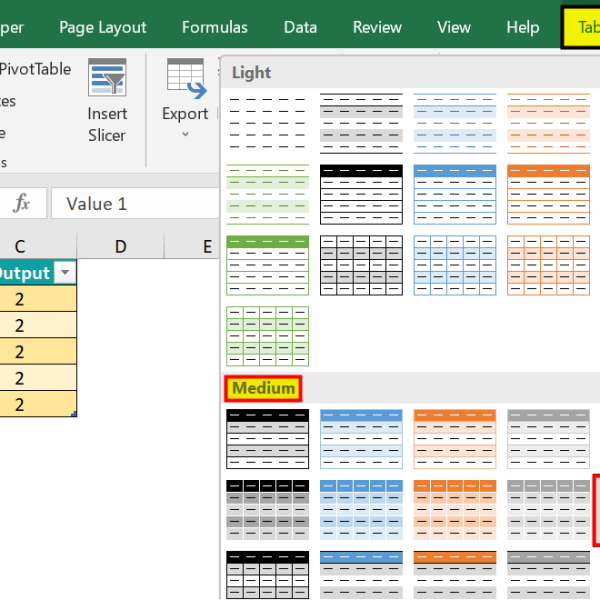Viewport: 600px width, 600px height.
Task: Go to the Review tab
Action: [377, 28]
